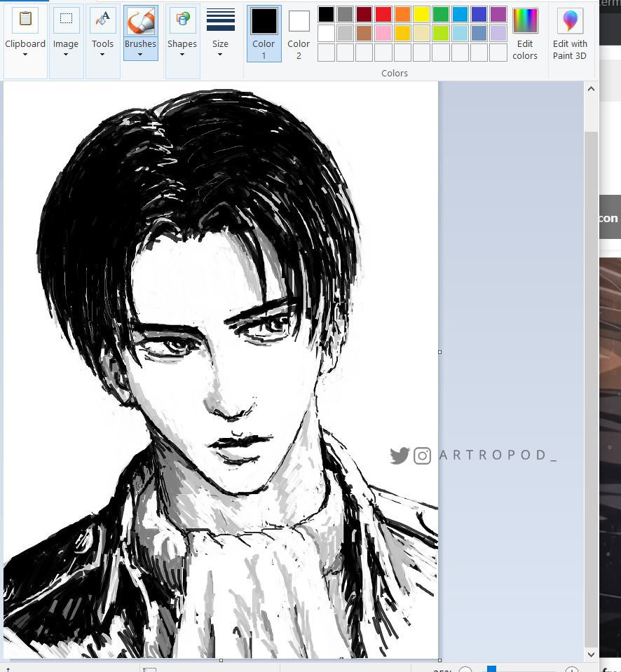The width and height of the screenshot is (621, 672).
Task: Pick the black swatch in the palette
Action: point(326,14)
